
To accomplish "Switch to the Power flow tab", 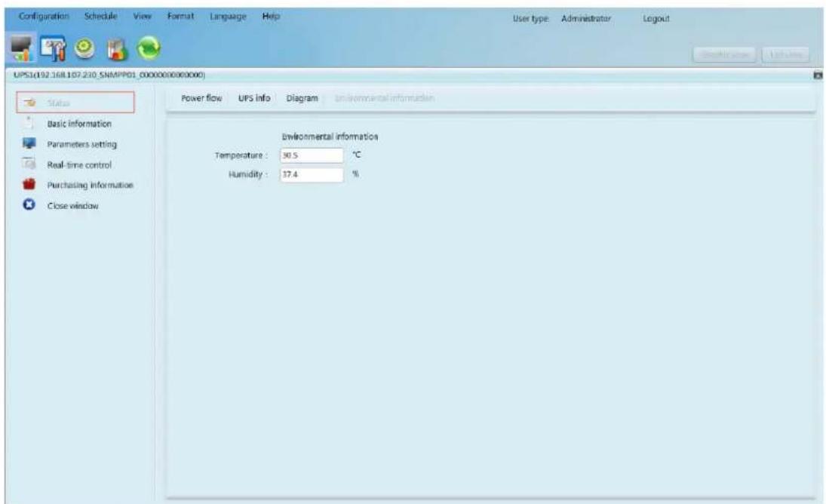I will (x=201, y=98).
